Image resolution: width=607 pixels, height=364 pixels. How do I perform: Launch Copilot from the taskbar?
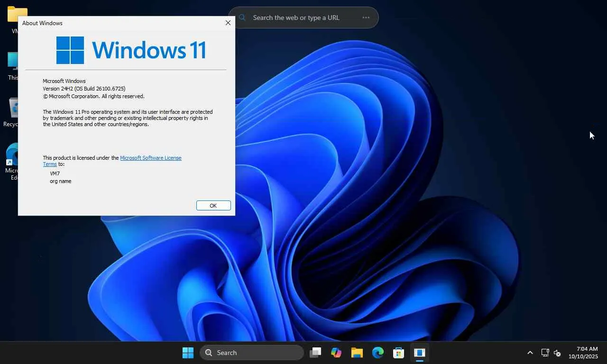[x=336, y=353]
